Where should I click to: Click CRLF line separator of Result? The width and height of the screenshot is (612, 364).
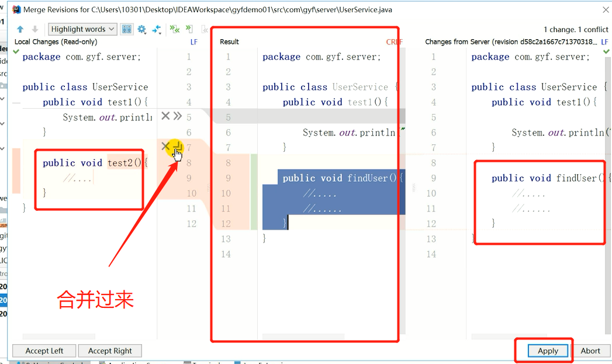click(394, 41)
